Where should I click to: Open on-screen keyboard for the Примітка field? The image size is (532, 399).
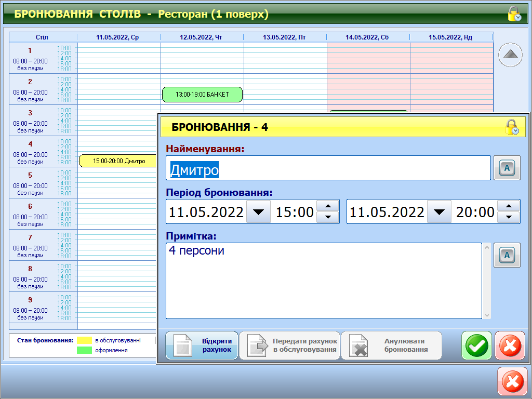pyautogui.click(x=507, y=255)
